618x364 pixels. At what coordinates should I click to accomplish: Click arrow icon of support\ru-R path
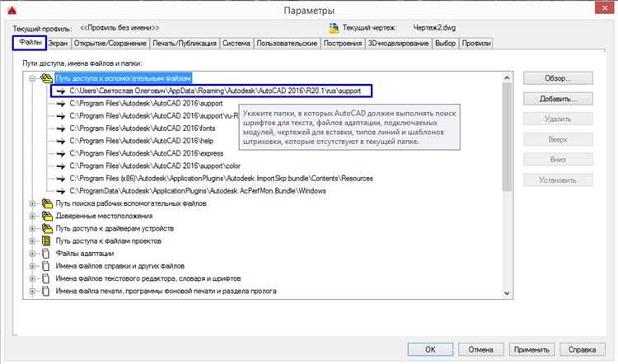[60, 116]
